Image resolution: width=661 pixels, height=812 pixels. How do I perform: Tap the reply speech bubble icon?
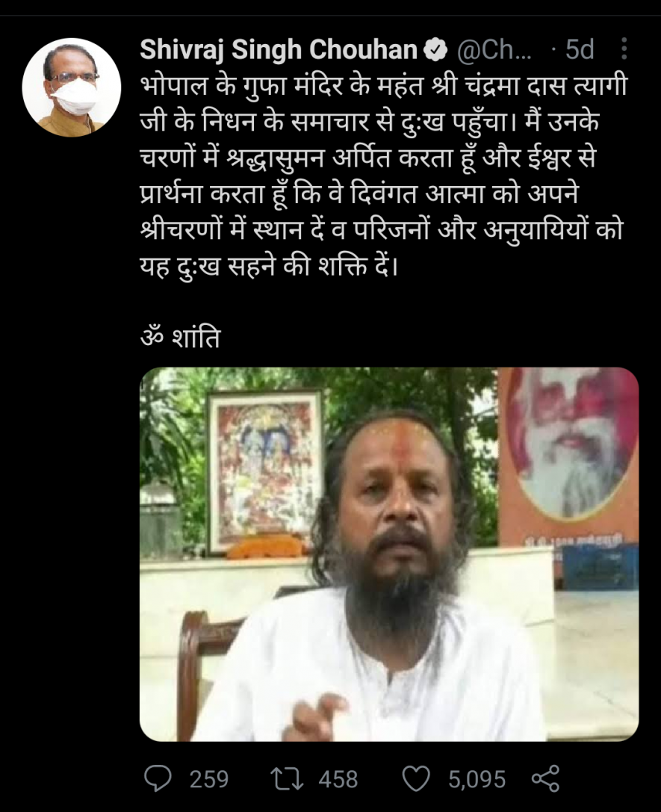[x=158, y=778]
